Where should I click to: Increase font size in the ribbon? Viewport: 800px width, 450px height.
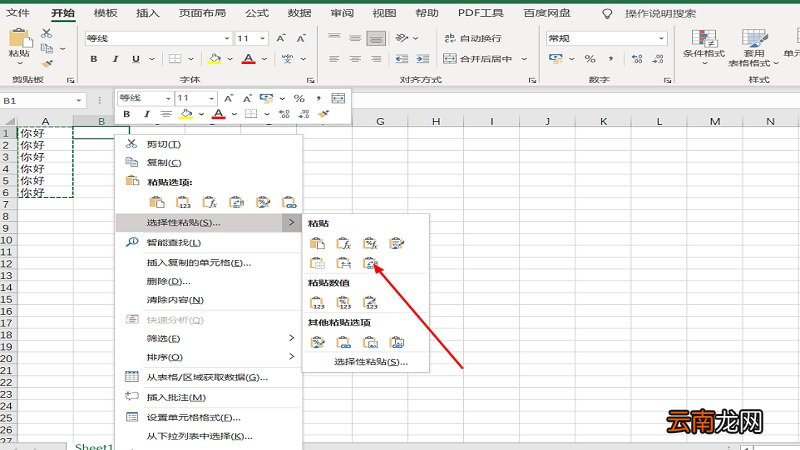coord(281,38)
